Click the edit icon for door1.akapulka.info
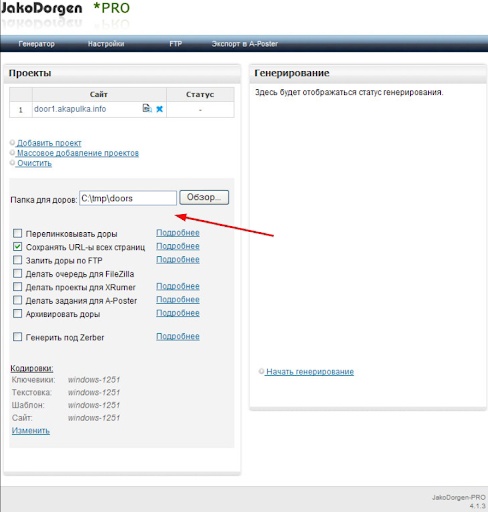 point(147,108)
